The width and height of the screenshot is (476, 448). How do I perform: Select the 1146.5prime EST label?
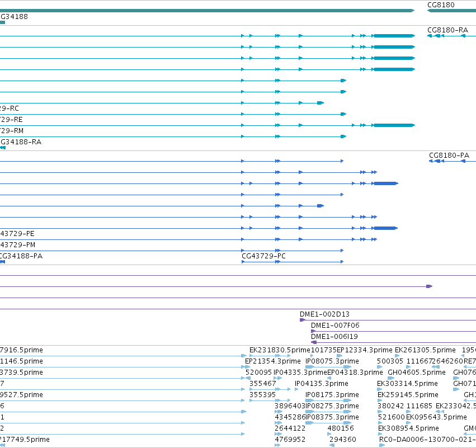(21, 361)
